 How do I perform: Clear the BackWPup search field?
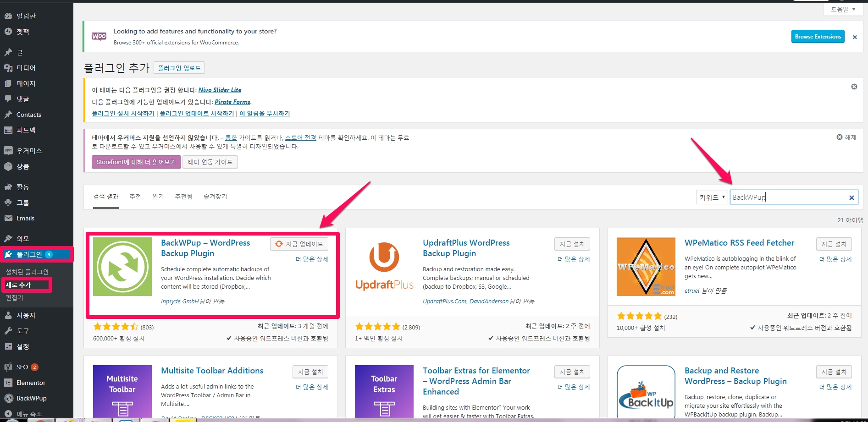coord(851,197)
